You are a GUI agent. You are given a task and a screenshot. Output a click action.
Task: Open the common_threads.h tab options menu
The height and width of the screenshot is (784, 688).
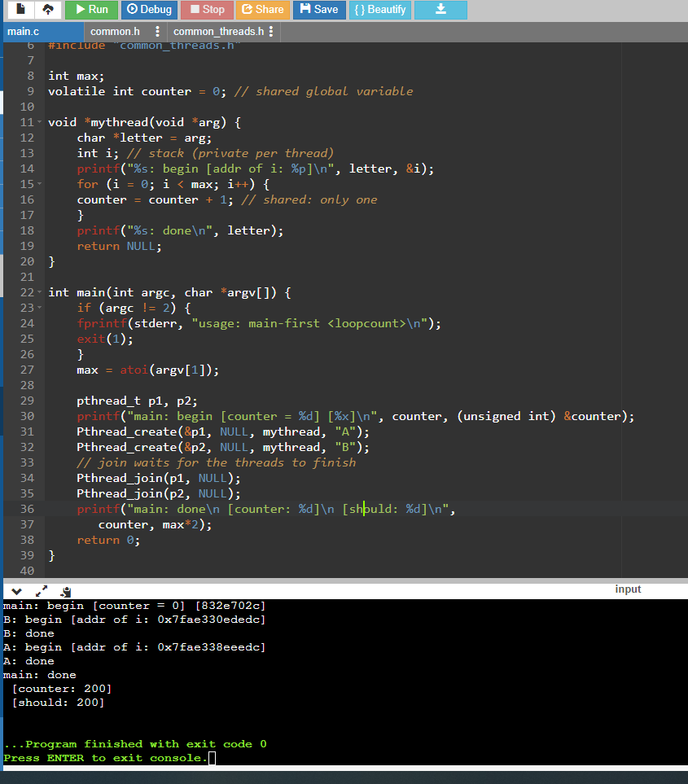[x=271, y=32]
